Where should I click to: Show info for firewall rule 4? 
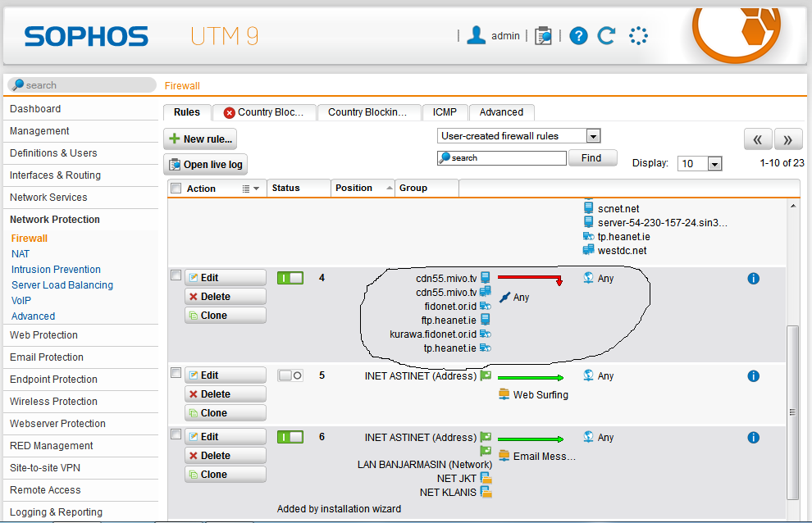pyautogui.click(x=754, y=279)
